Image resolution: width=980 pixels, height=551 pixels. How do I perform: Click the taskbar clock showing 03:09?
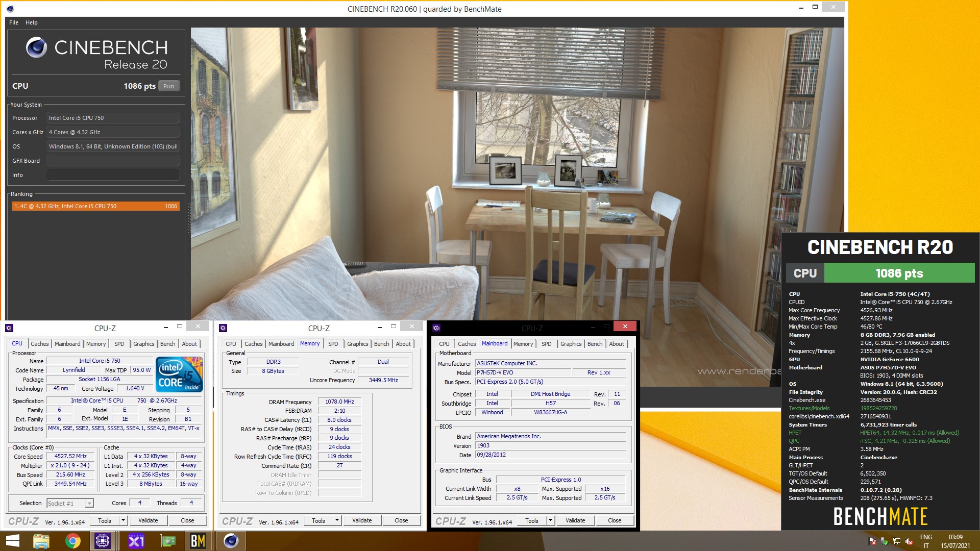pos(955,541)
